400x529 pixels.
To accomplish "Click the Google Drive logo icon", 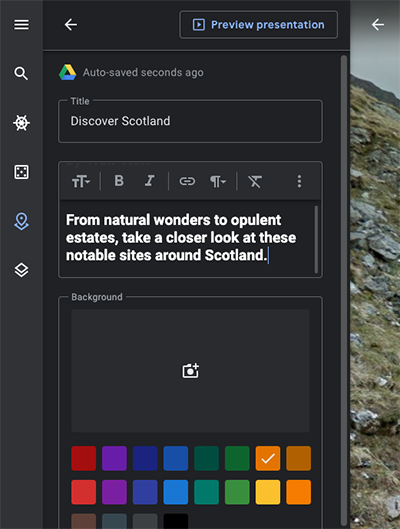I will [67, 72].
